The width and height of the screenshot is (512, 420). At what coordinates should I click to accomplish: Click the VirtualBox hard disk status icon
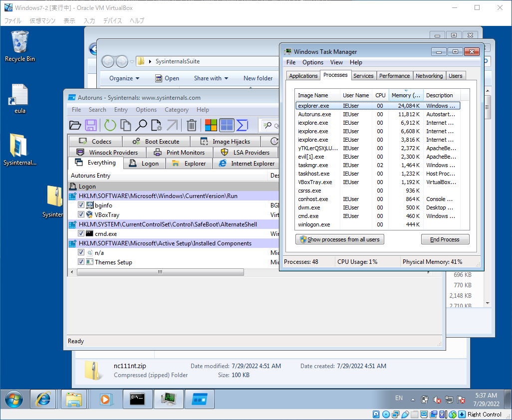376,415
